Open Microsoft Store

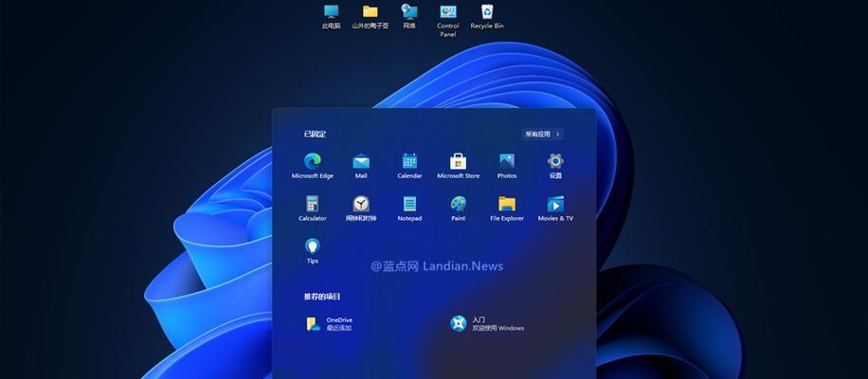459,166
